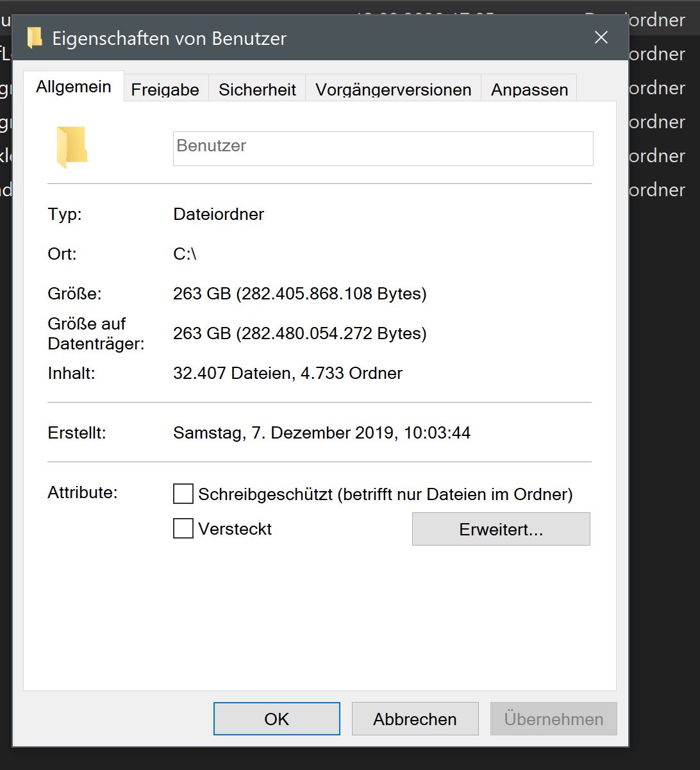700x770 pixels.
Task: Go to the Vorgängerversionen tab
Action: pos(393,89)
